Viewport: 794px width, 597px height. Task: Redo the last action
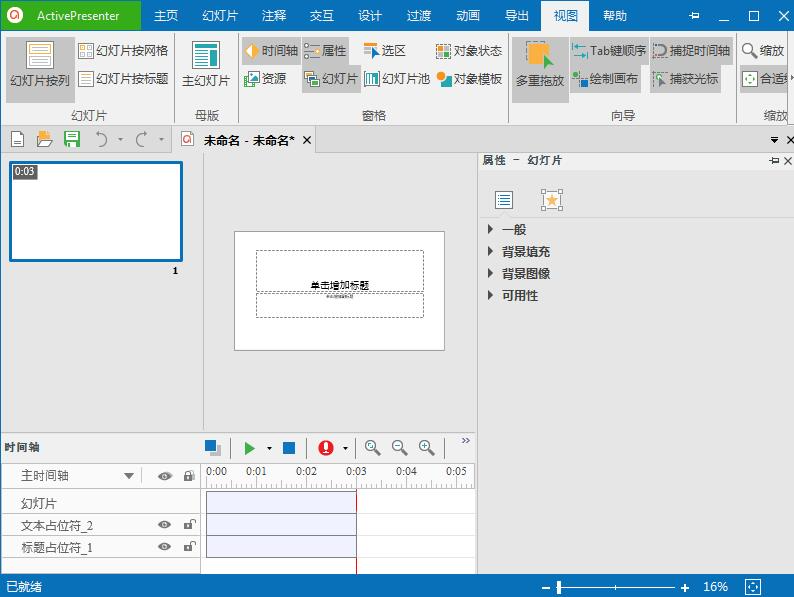click(x=142, y=139)
